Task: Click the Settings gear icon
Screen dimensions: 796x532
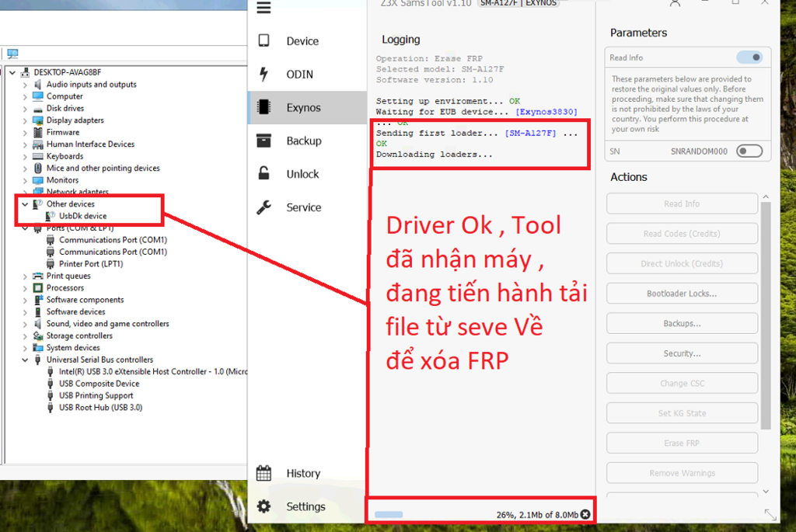Action: point(264,506)
